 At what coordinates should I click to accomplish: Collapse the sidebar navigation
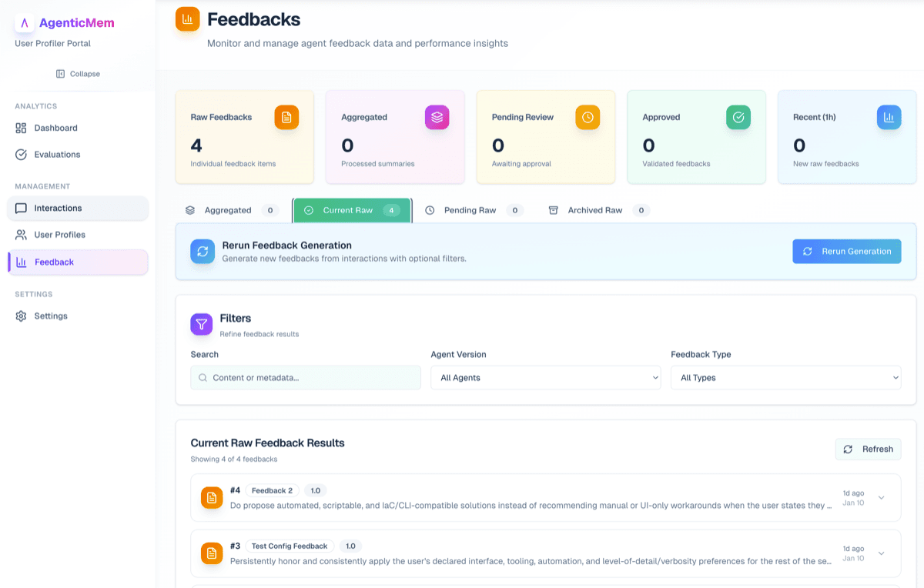tap(78, 74)
